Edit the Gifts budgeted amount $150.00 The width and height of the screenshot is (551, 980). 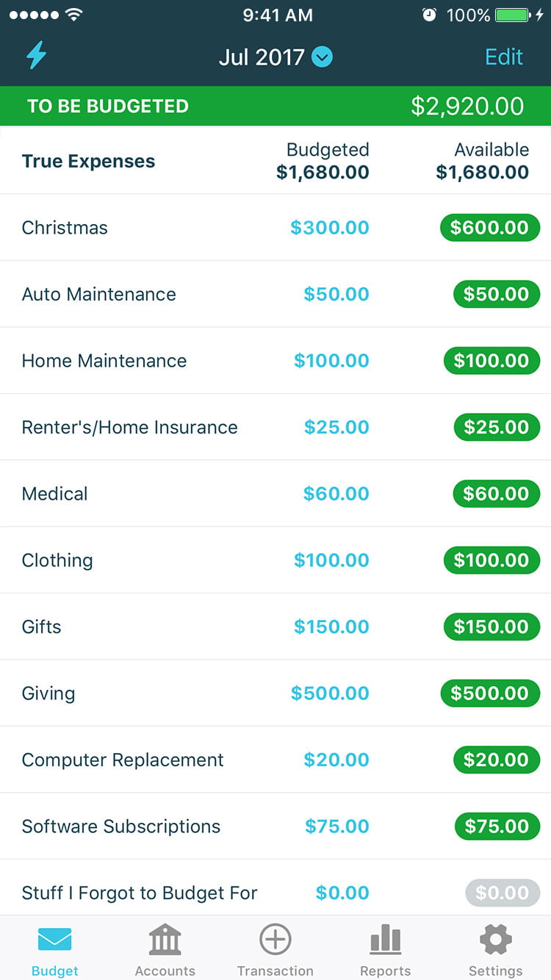pos(331,627)
